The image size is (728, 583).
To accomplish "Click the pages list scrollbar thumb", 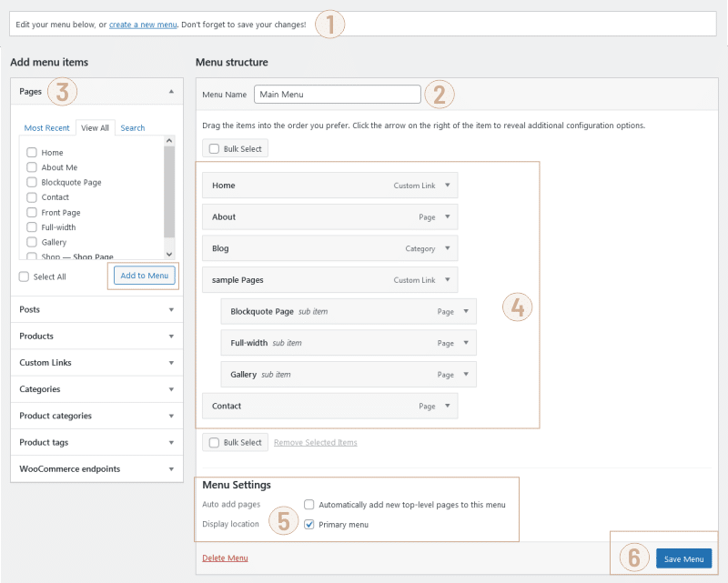I will coord(169,192).
